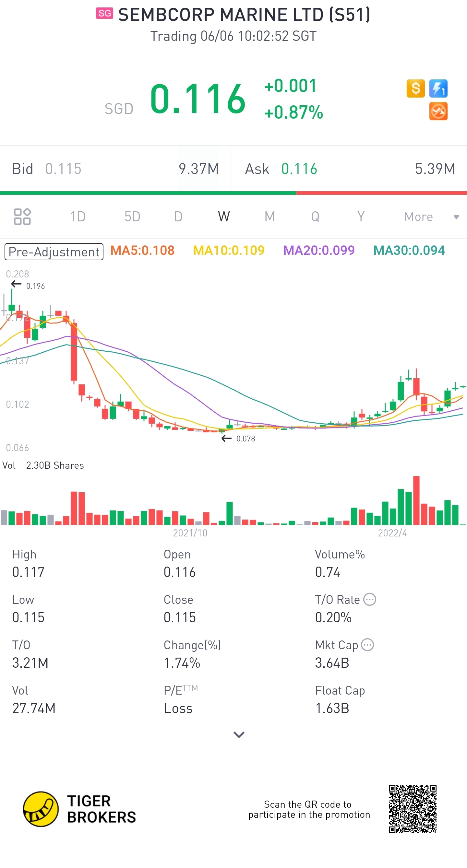Tap the Vol value 27.74M

(x=34, y=708)
